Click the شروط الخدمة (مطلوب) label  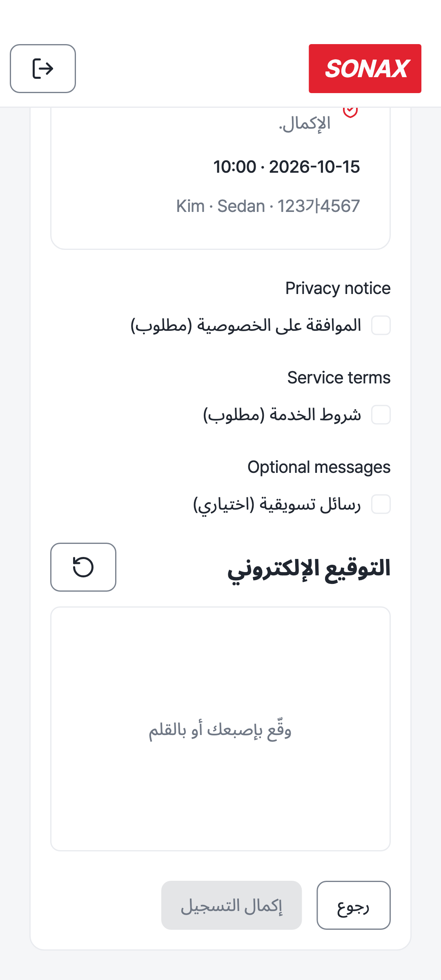[x=282, y=415]
